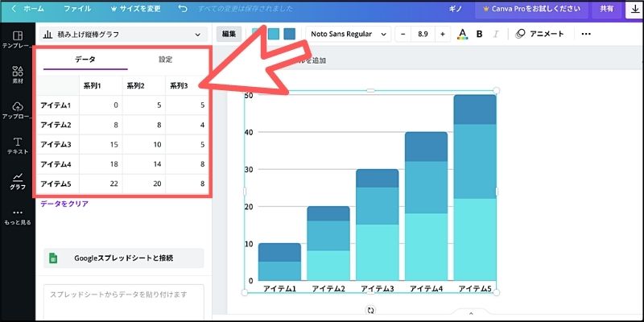The height and width of the screenshot is (322, 644).
Task: Open the Uploads sidebar panel
Action: tap(18, 111)
